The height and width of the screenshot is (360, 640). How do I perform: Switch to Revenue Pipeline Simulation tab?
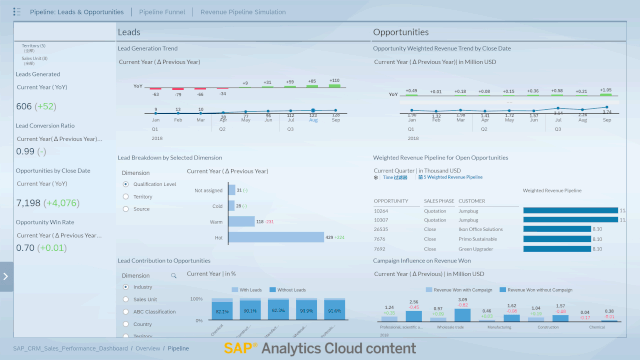(243, 12)
